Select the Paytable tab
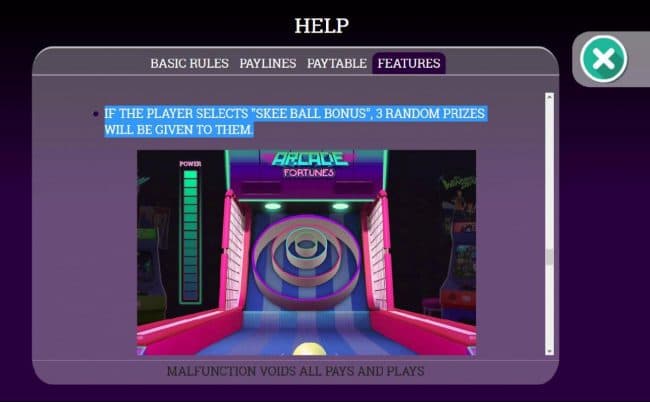 (x=336, y=63)
